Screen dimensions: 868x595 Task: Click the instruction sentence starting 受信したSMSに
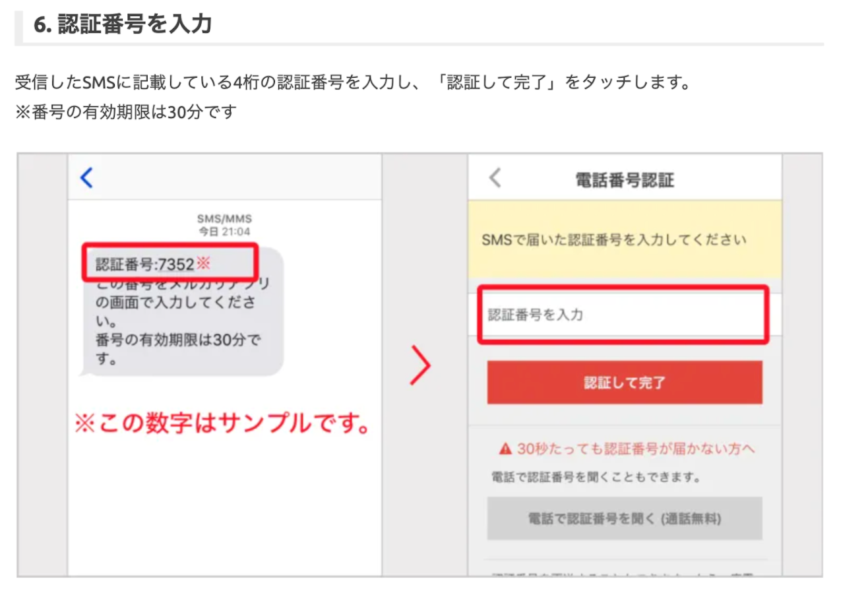pos(353,84)
